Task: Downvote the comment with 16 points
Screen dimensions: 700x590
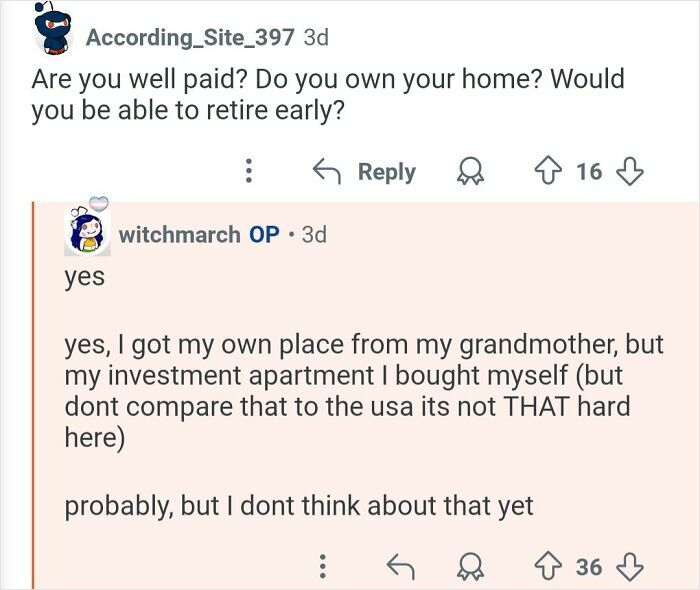Action: (x=629, y=171)
